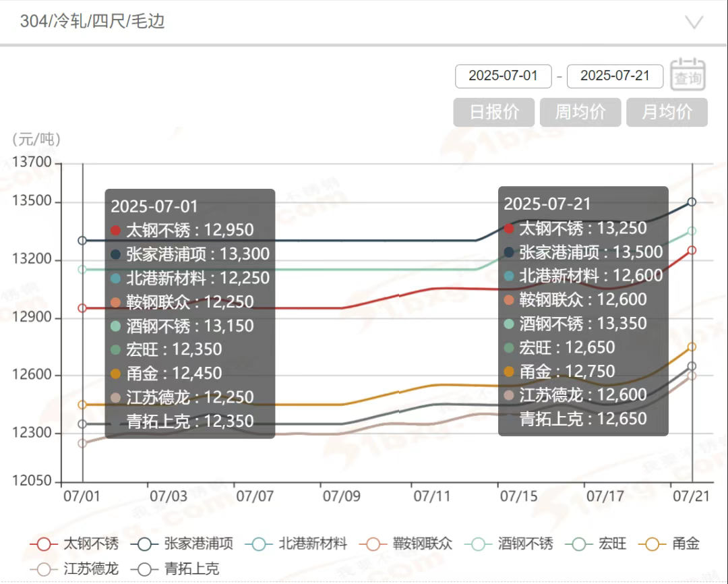Toggle the 张家港浦项 legend series

click(x=182, y=544)
